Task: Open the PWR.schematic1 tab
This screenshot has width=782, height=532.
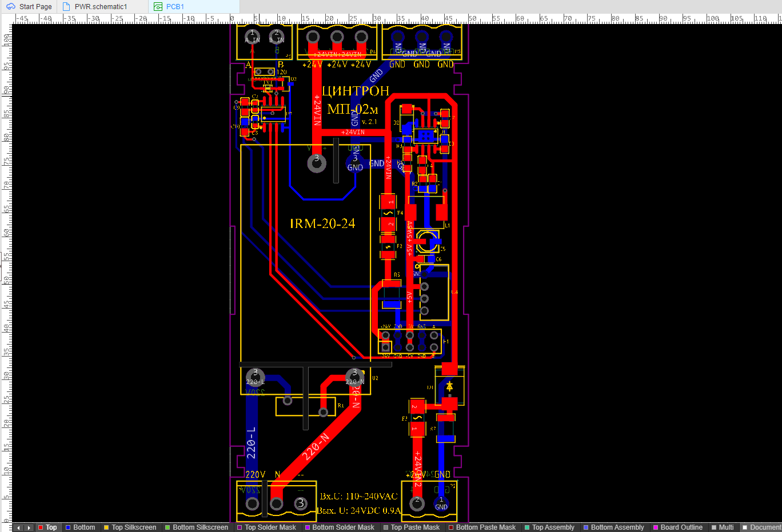Action: tap(103, 7)
